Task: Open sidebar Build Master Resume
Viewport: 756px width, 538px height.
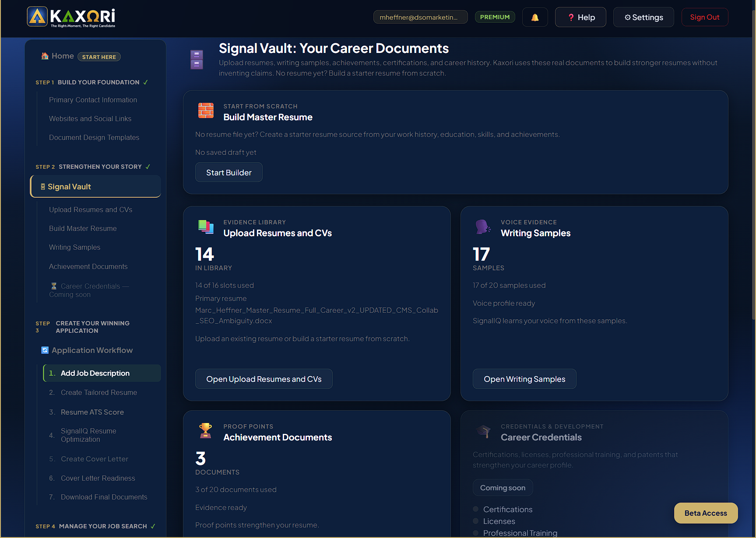Action: tap(83, 228)
